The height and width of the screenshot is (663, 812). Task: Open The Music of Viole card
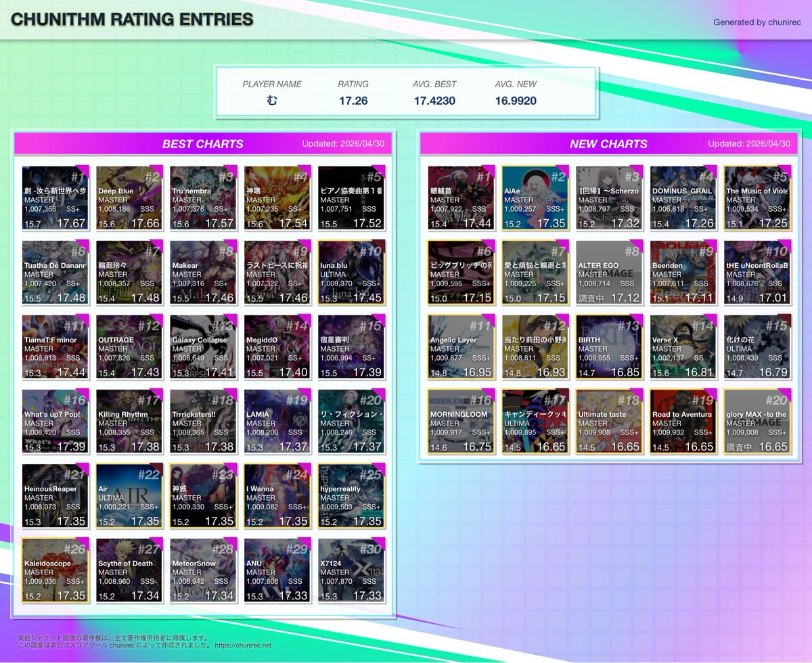(x=757, y=198)
